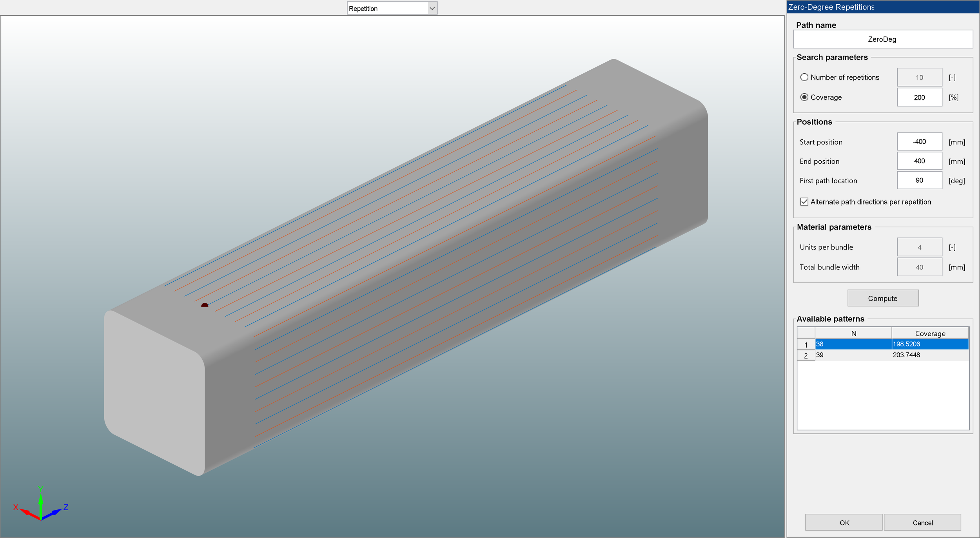Click the dark red start point marker
Image resolution: width=980 pixels, height=538 pixels.
(x=205, y=305)
